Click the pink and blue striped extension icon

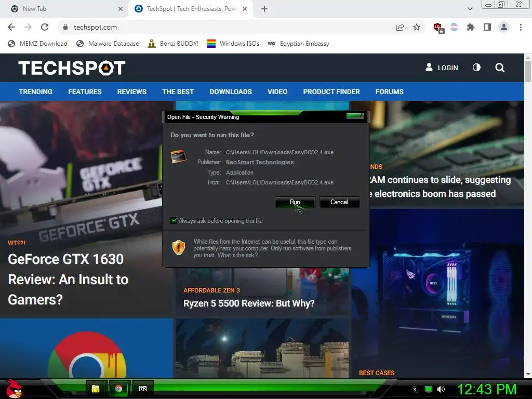(454, 27)
